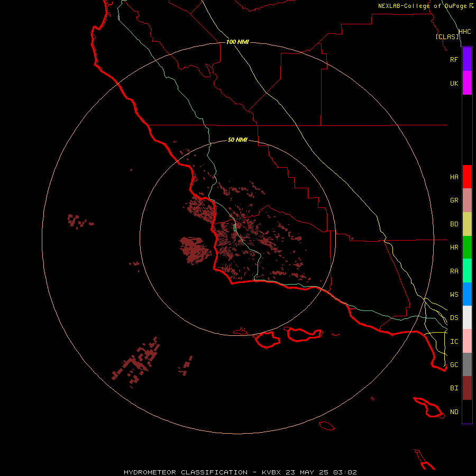Click the UK magenta legend swatch
This screenshot has height=476, width=476.
pyautogui.click(x=467, y=83)
